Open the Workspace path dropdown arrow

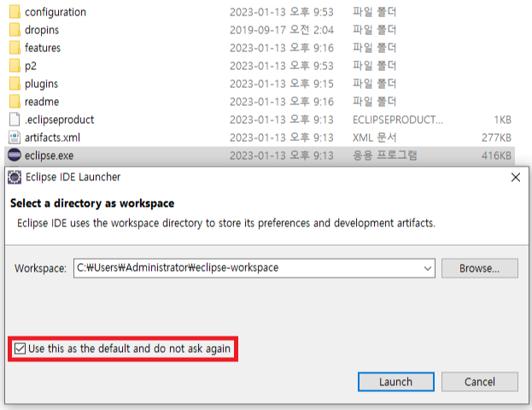428,268
